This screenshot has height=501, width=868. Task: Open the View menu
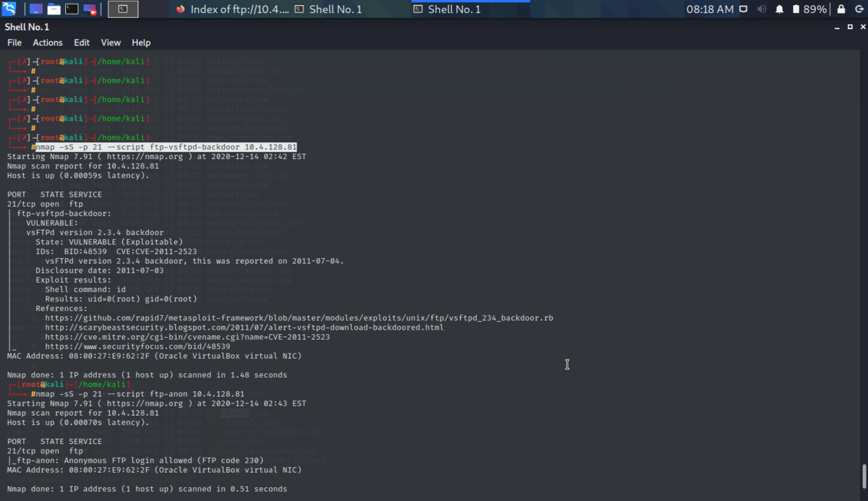coord(111,43)
